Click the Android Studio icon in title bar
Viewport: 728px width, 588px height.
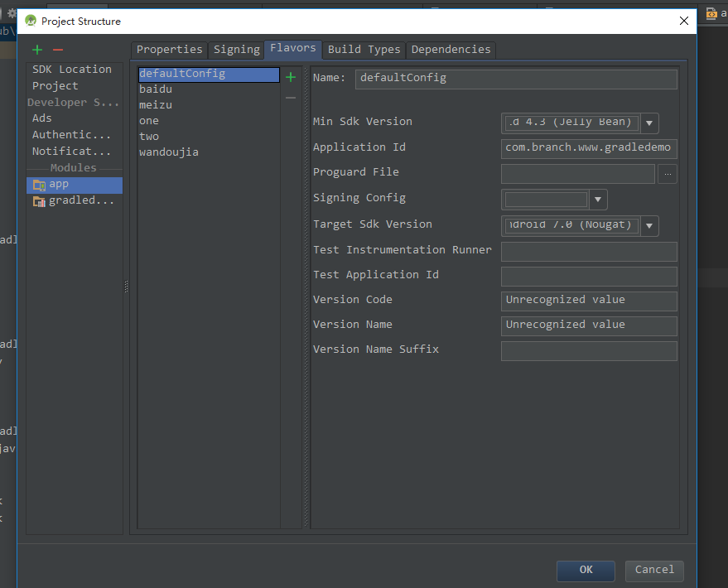pyautogui.click(x=31, y=21)
